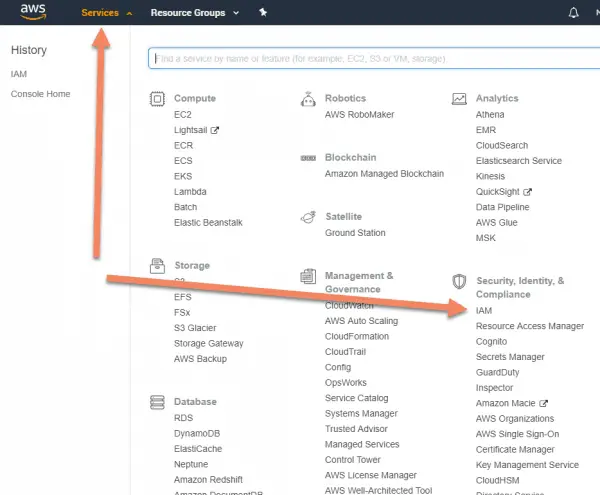Click the Compute category chip icon
The width and height of the screenshot is (600, 495).
tap(157, 99)
